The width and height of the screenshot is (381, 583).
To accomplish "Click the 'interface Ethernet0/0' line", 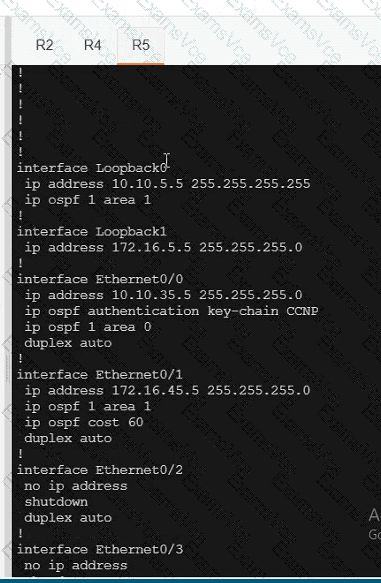I will (x=100, y=279).
